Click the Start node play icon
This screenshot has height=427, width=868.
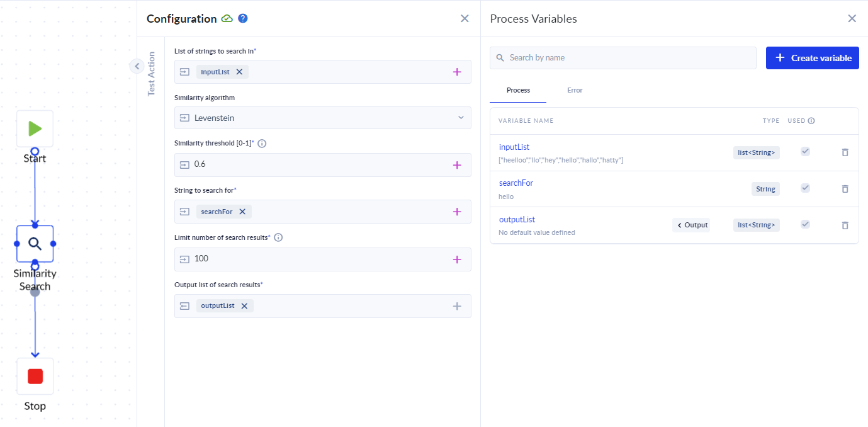click(x=35, y=128)
